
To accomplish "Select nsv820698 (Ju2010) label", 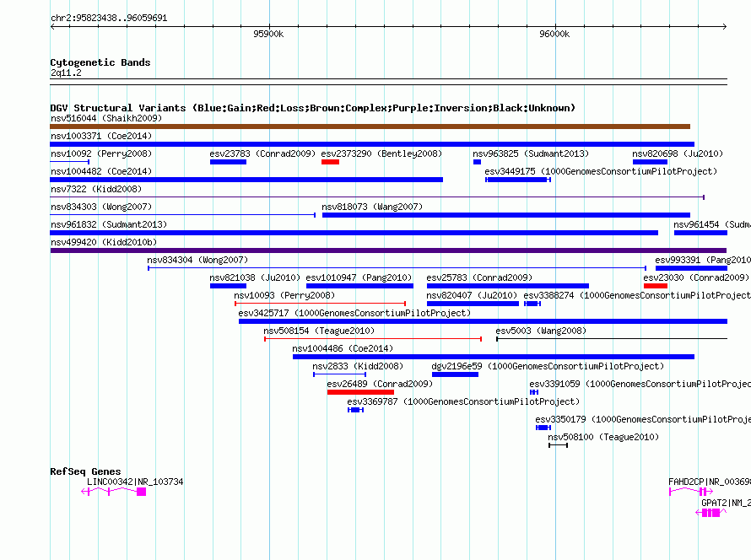I will [x=678, y=153].
